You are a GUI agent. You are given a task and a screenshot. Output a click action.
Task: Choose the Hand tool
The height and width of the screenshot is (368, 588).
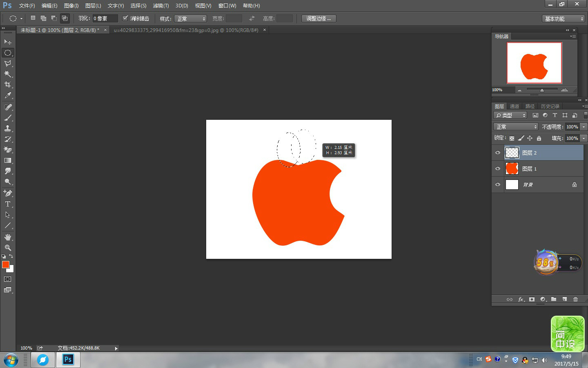[7, 237]
